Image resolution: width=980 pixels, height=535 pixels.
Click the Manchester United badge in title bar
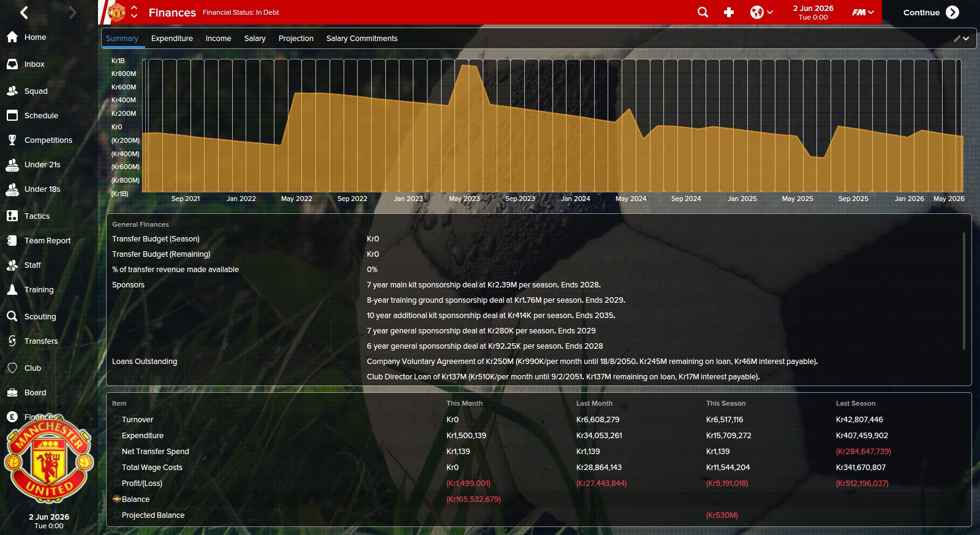click(116, 12)
